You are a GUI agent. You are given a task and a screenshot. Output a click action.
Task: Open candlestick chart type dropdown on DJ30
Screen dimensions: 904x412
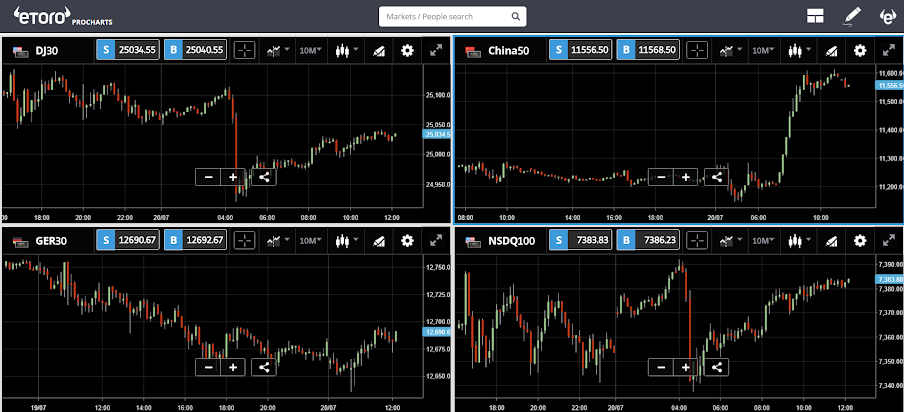tap(346, 50)
